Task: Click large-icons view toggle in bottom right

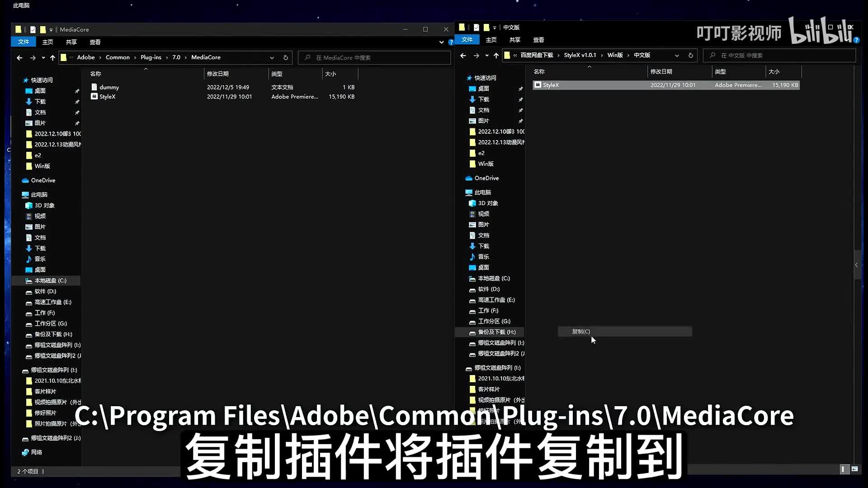Action: click(854, 469)
